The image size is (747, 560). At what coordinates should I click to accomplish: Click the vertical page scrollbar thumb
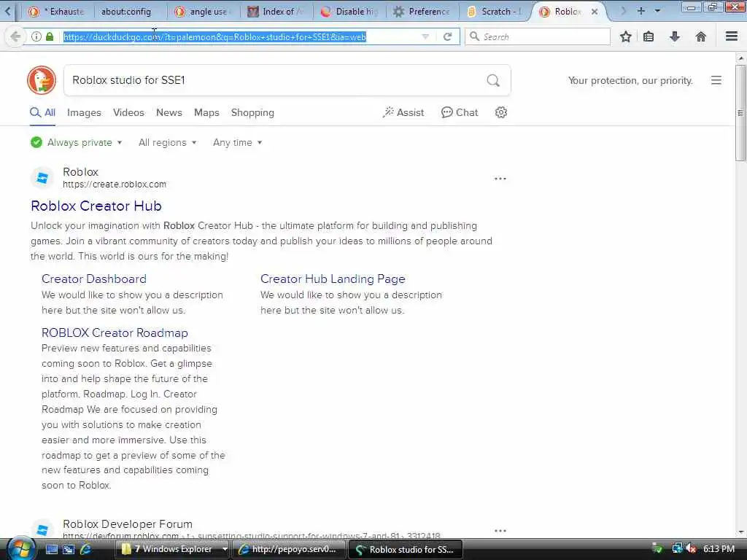click(740, 113)
